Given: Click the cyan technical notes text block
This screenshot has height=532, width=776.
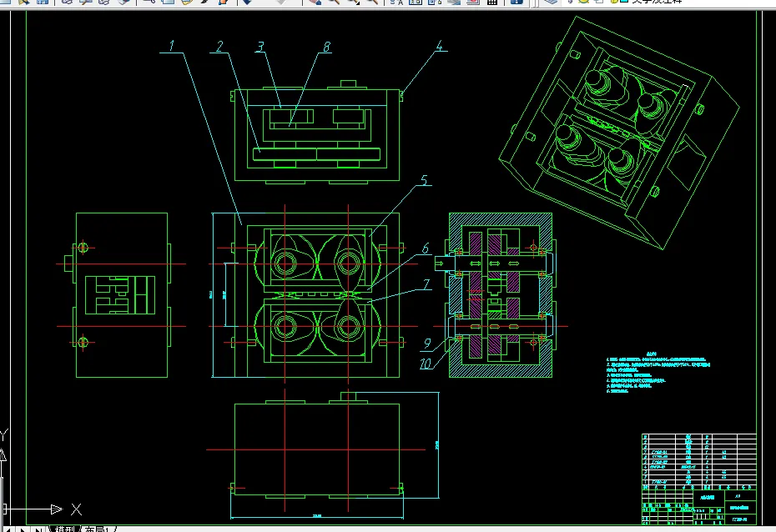Looking at the screenshot, I should tap(658, 372).
